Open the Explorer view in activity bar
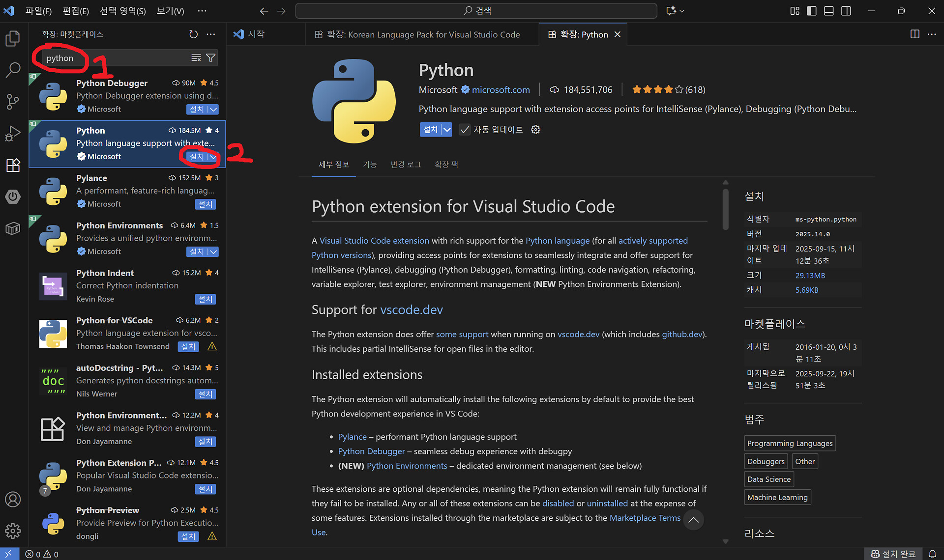This screenshot has height=560, width=944. click(x=13, y=38)
